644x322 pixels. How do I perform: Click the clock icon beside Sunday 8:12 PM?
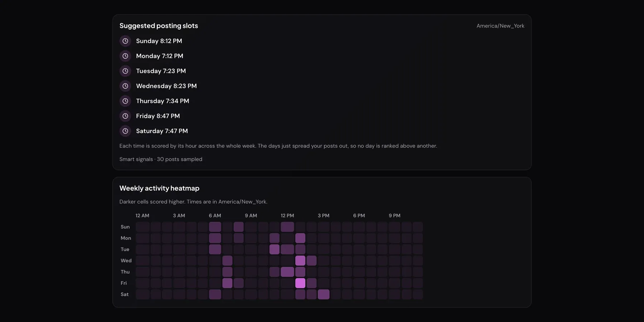point(125,41)
